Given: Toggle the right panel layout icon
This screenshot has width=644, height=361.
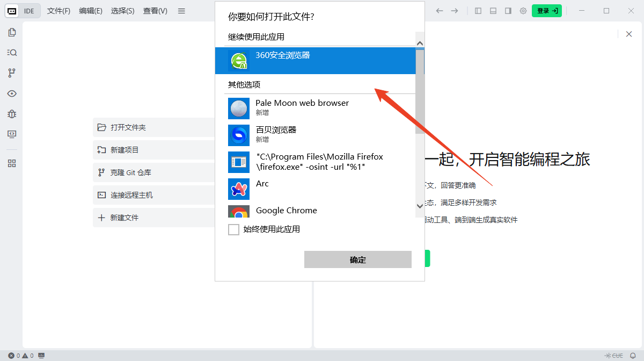Looking at the screenshot, I should click(x=508, y=10).
